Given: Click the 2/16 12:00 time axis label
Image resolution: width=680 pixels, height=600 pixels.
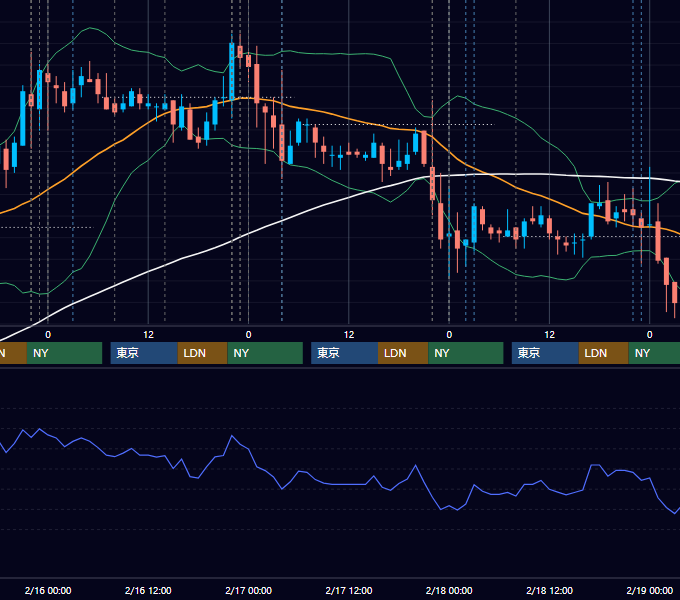Looking at the screenshot, I should click(x=148, y=590).
